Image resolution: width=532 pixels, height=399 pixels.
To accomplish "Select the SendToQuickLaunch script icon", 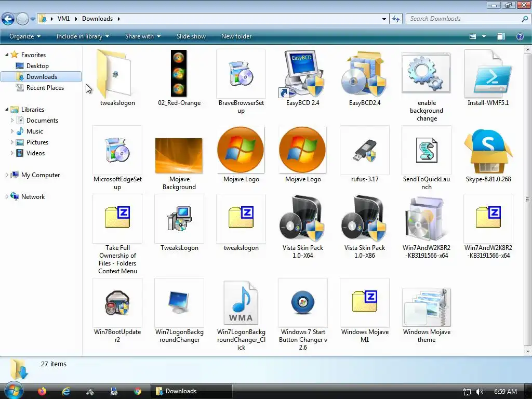I will (426, 150).
